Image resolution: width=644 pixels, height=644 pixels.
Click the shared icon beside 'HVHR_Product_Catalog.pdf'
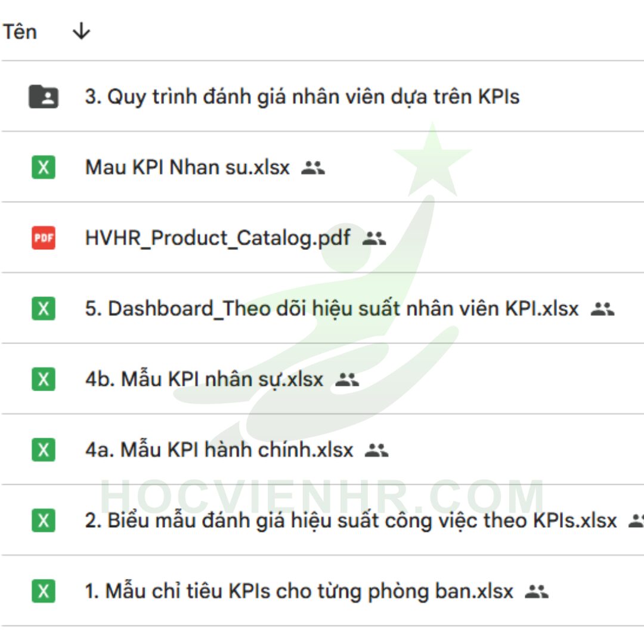(374, 238)
